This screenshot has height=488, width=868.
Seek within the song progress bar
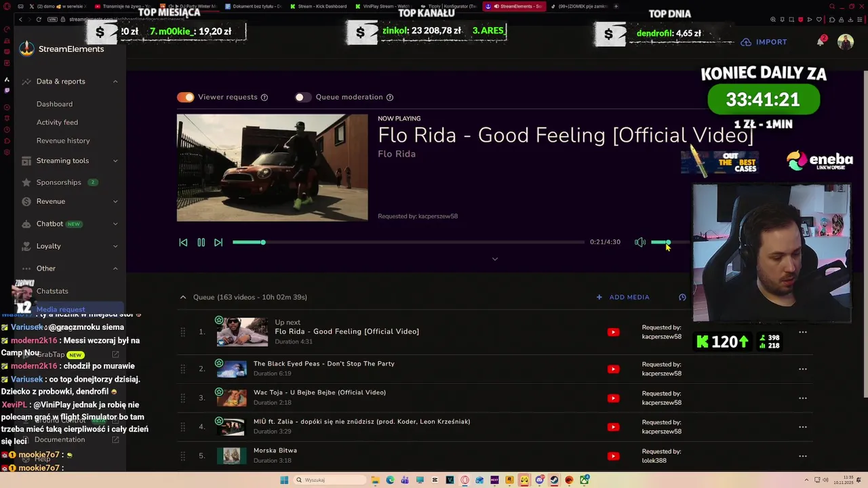point(408,242)
